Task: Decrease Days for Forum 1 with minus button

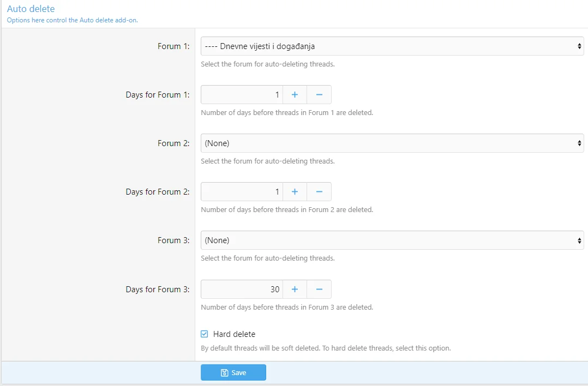Action: point(319,95)
